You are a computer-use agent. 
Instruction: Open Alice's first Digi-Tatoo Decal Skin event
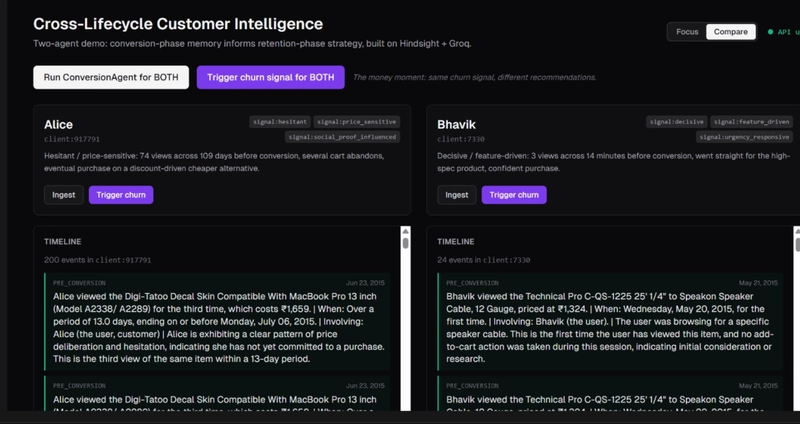point(218,322)
